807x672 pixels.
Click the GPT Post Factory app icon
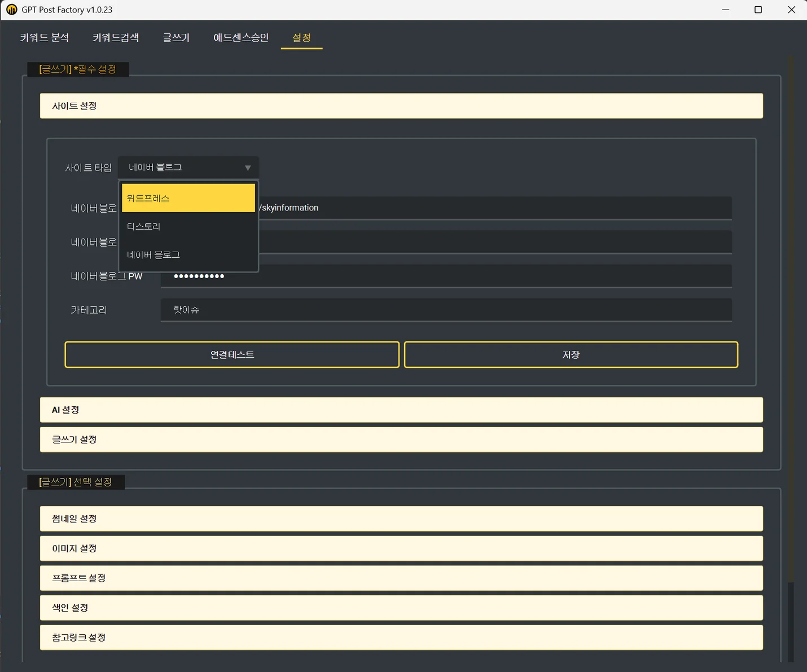pyautogui.click(x=12, y=10)
